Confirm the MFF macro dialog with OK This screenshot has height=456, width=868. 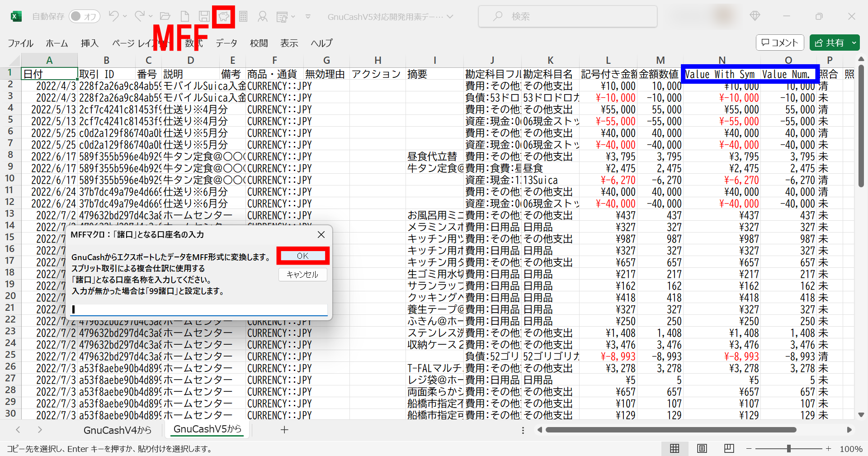pyautogui.click(x=302, y=256)
